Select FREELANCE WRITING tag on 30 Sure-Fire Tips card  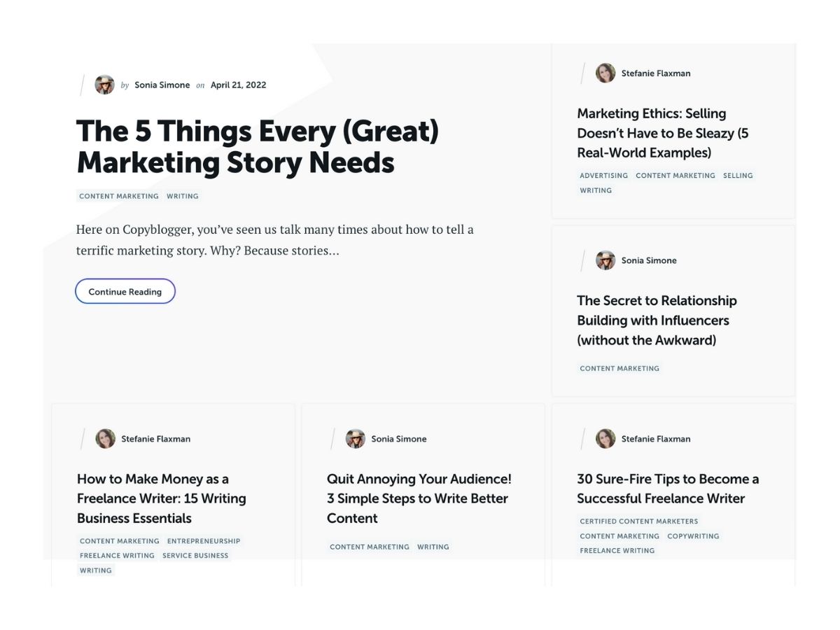(x=617, y=551)
